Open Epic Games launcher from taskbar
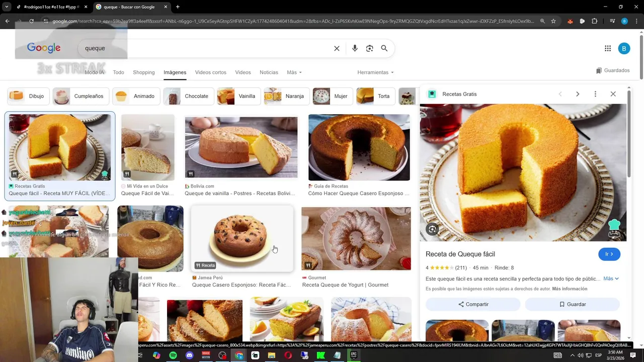 click(x=354, y=355)
